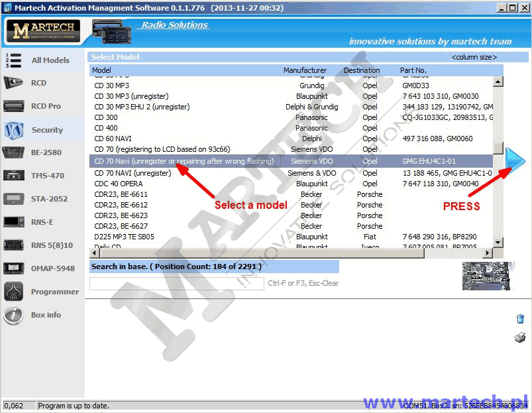Click the Search in base position count label

[x=176, y=266]
